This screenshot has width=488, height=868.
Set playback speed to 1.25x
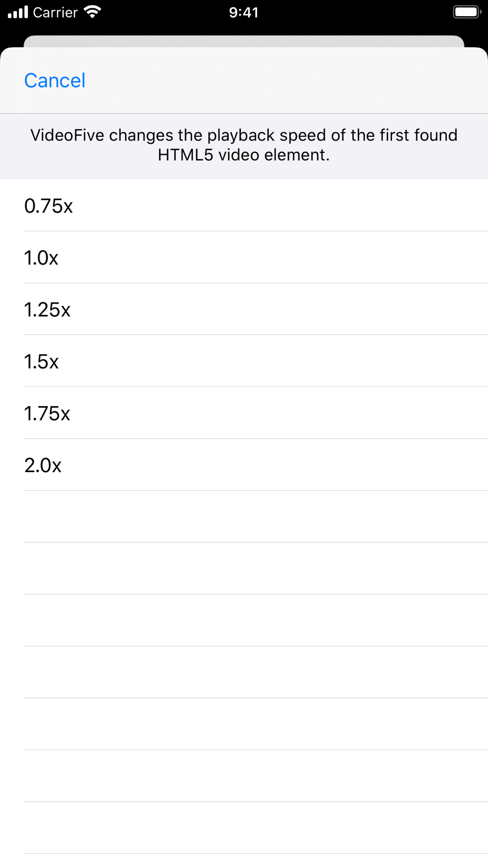(244, 309)
